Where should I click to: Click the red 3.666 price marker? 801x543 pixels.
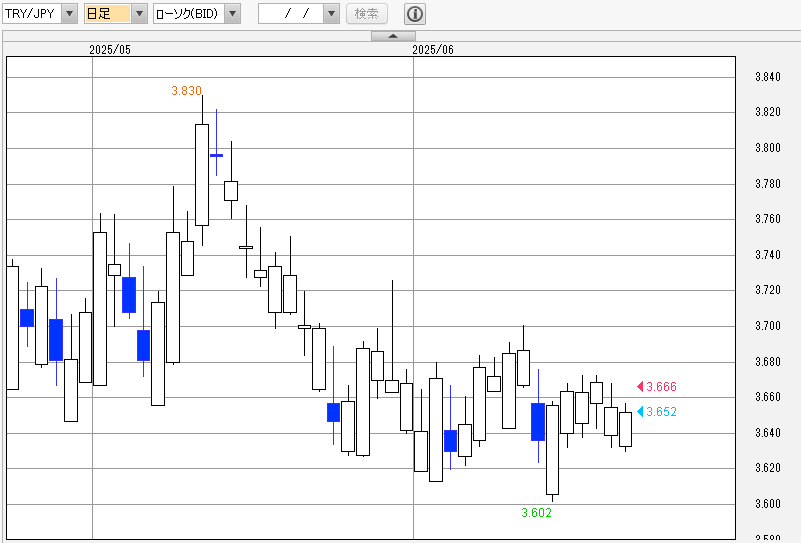pyautogui.click(x=657, y=387)
